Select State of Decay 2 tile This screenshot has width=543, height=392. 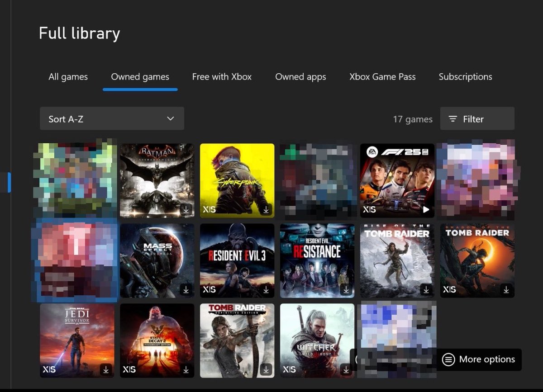pos(157,340)
